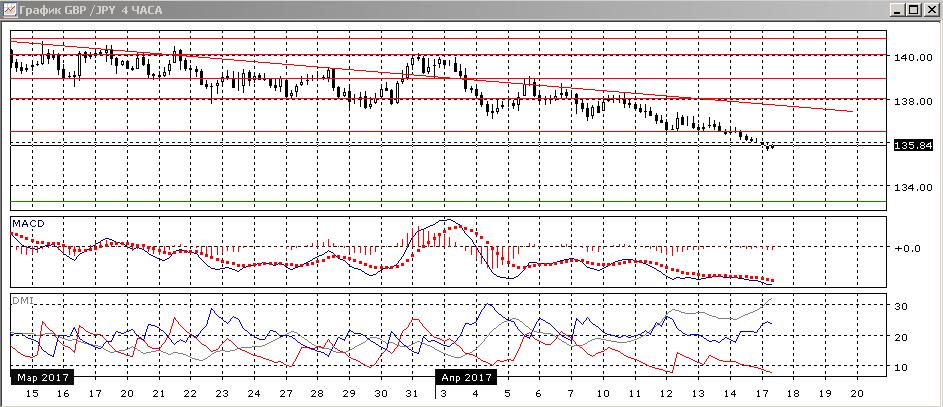
Task: Close the GBP/JPY chart window
Action: point(930,10)
